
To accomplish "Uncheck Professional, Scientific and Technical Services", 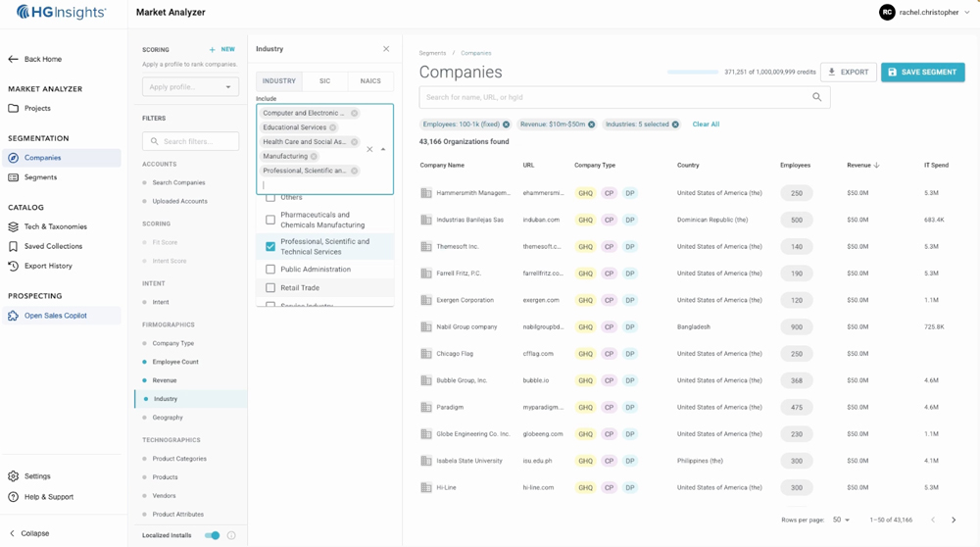I will (270, 247).
